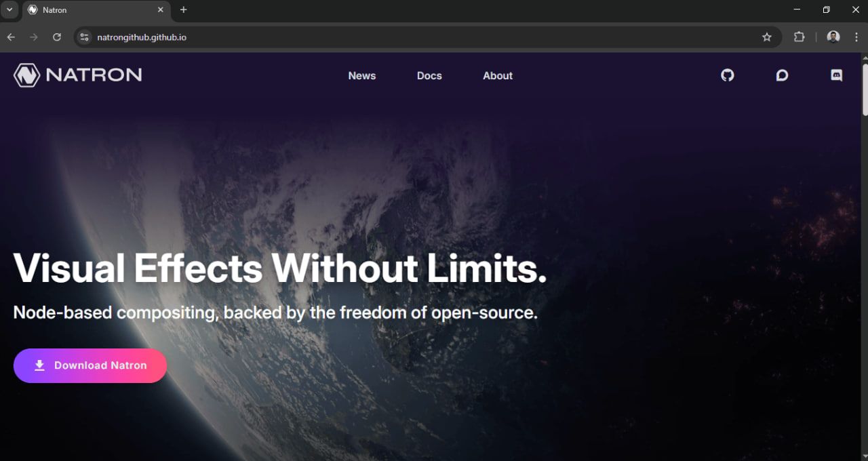Open the GitHub repository icon link
Screen dimensions: 868x461
coord(728,75)
